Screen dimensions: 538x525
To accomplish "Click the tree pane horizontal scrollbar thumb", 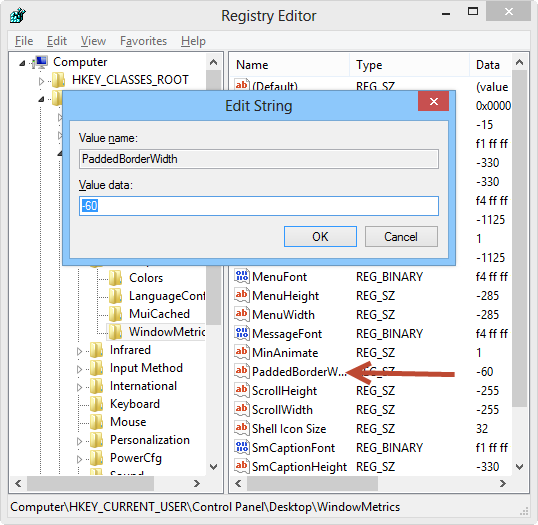I will [x=91, y=483].
